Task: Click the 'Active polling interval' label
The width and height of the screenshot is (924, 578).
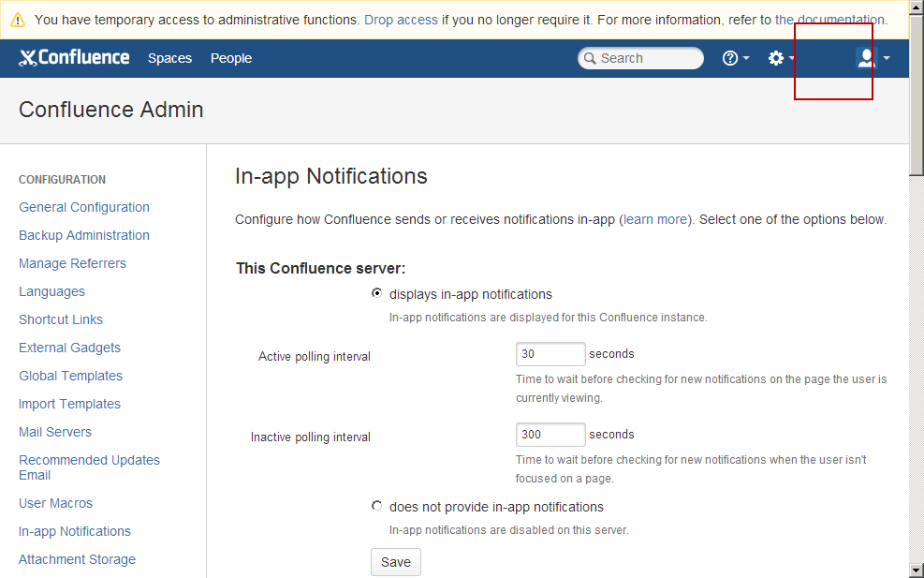Action: (315, 357)
